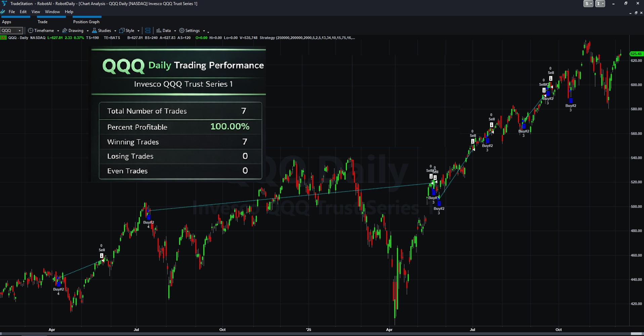The image size is (644, 336).
Task: Click the 'A=627.83' ask value
Action: (x=167, y=38)
